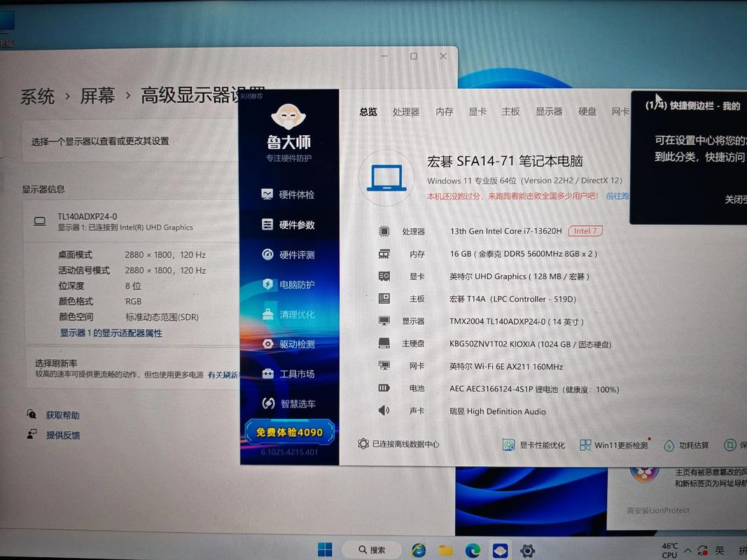Open Lu Master taskbar icon

[x=501, y=551]
